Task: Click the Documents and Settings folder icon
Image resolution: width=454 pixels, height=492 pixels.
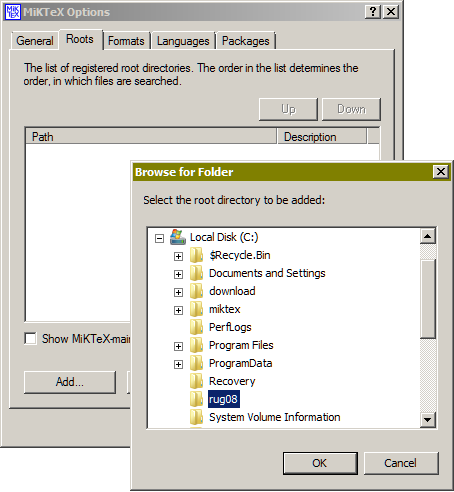Action: [197, 273]
